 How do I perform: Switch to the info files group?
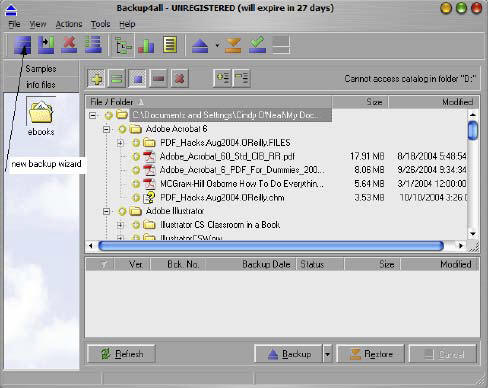pos(41,85)
